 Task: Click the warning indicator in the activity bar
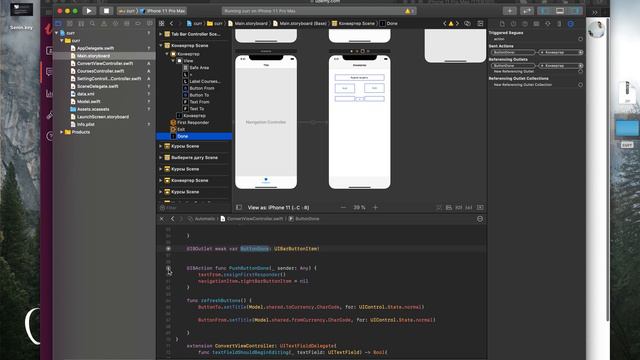point(409,11)
